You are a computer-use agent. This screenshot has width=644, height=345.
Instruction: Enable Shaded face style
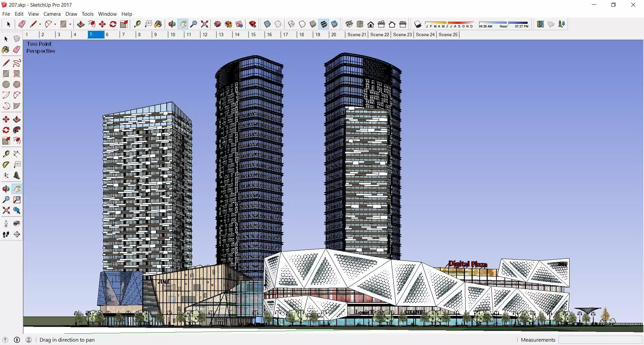click(313, 24)
